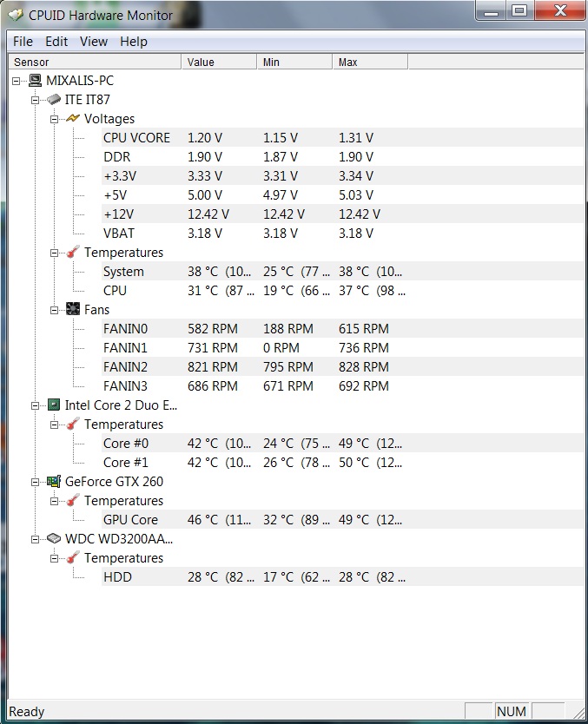This screenshot has height=724, width=588.
Task: Click the 12.42 V value of +12V
Action: [208, 214]
